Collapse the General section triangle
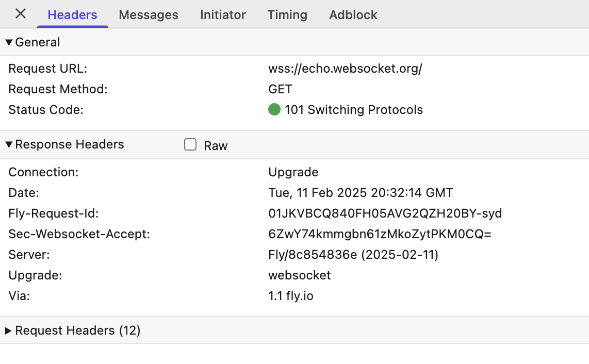This screenshot has height=364, width=589. [9, 42]
